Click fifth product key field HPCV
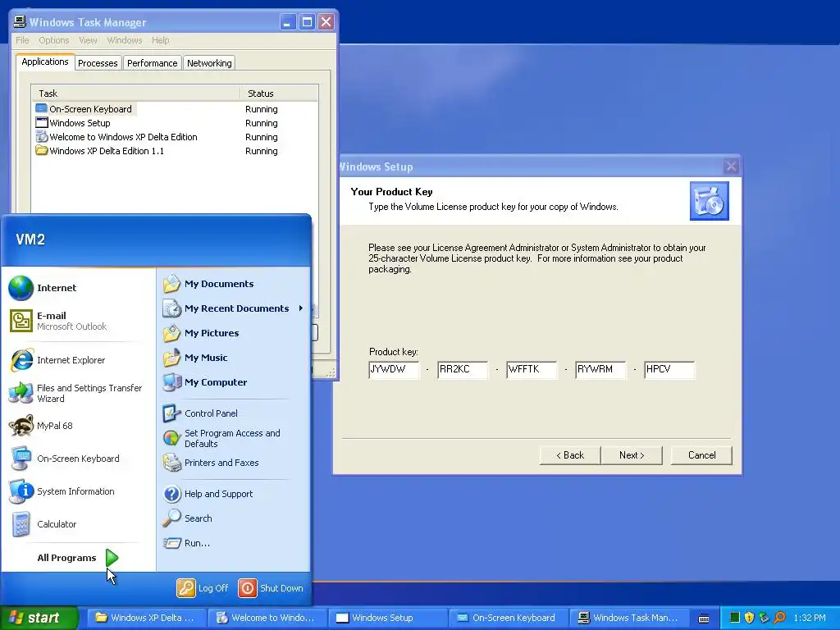The width and height of the screenshot is (840, 630). [669, 370]
